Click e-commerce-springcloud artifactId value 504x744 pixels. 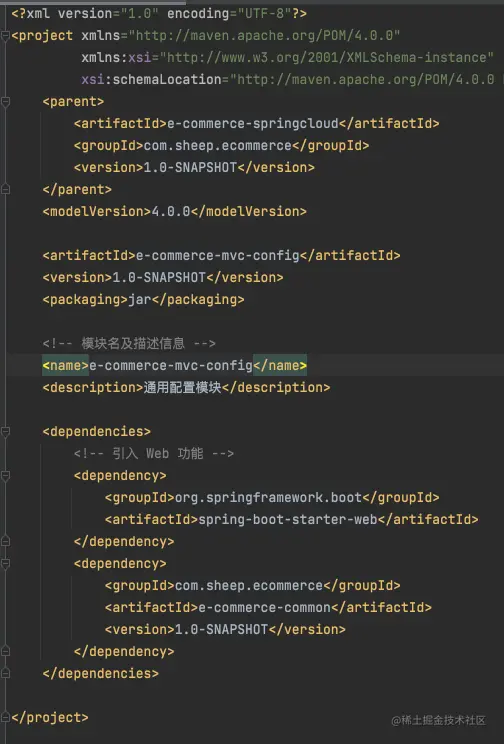[x=253, y=123]
